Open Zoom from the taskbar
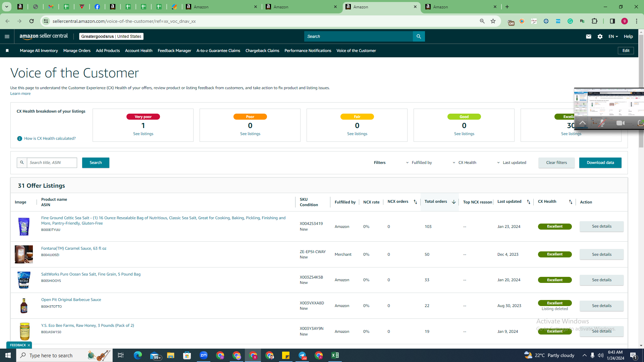644x362 pixels. click(204, 355)
